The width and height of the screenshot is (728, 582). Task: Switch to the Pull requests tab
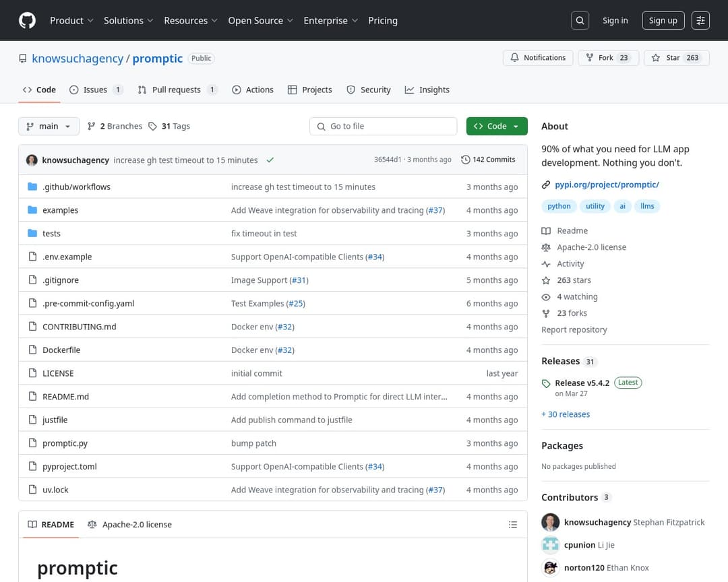click(x=177, y=90)
